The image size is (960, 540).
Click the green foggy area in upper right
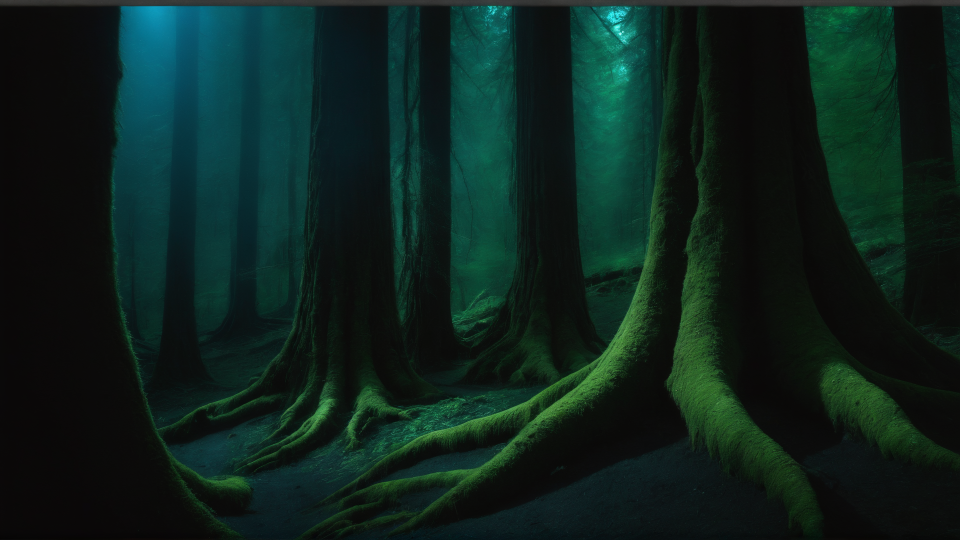pyautogui.click(x=850, y=100)
